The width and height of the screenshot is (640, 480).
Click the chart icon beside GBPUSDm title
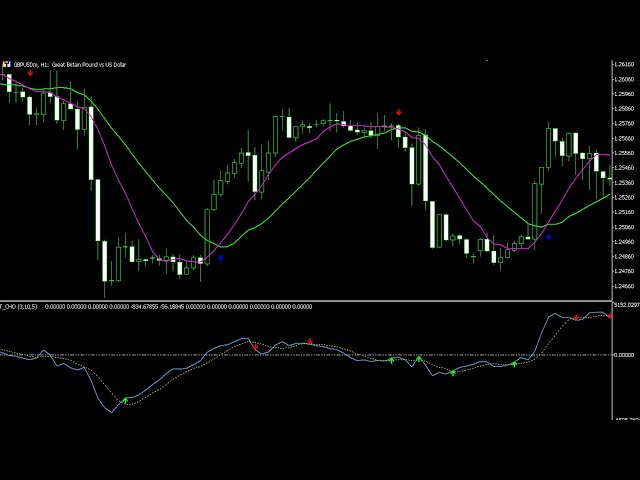[x=6, y=64]
